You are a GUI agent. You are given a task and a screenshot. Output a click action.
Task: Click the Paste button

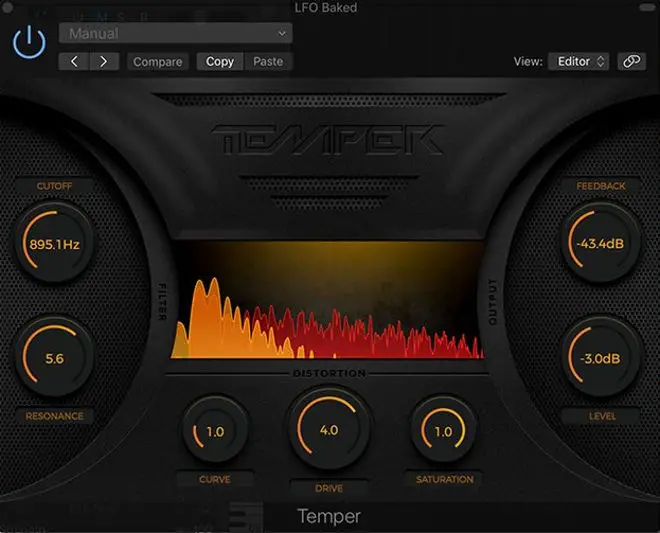tap(268, 62)
